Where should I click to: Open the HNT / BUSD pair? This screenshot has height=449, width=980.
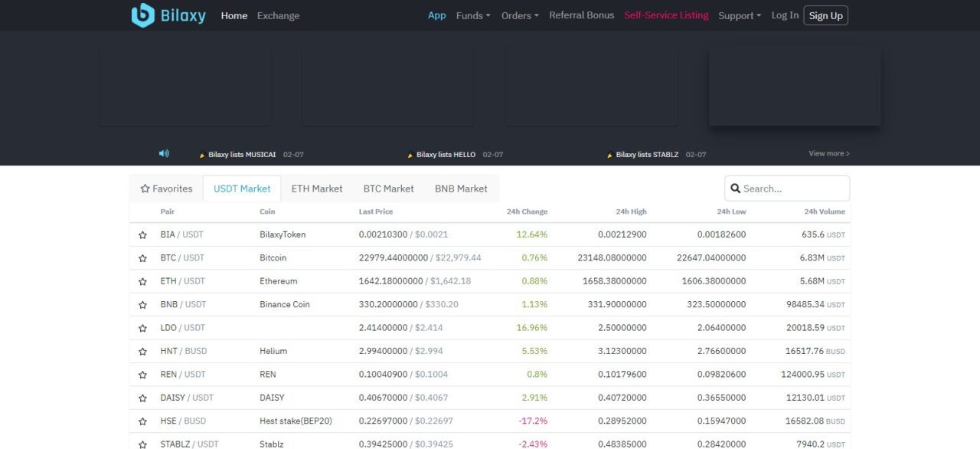pyautogui.click(x=183, y=351)
